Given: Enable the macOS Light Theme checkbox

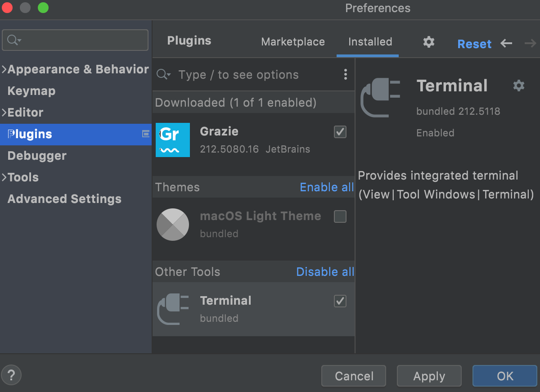Looking at the screenshot, I should tap(340, 216).
